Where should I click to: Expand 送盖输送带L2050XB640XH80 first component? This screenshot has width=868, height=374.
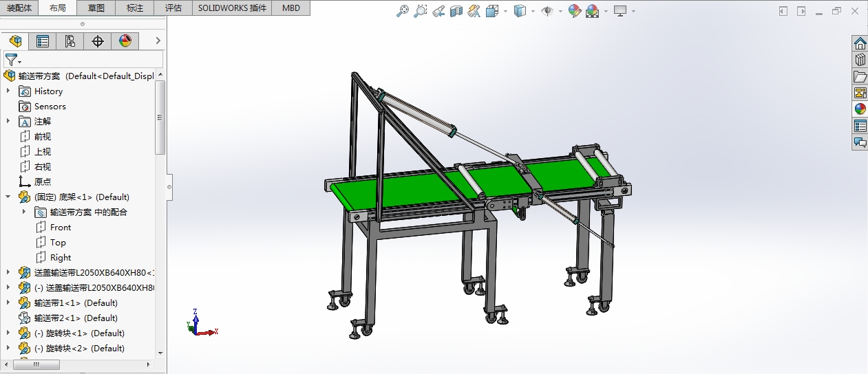[8, 272]
